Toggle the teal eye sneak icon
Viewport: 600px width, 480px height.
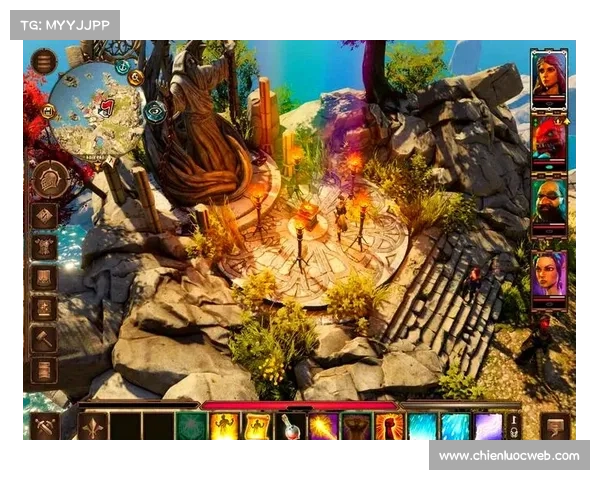(x=156, y=112)
